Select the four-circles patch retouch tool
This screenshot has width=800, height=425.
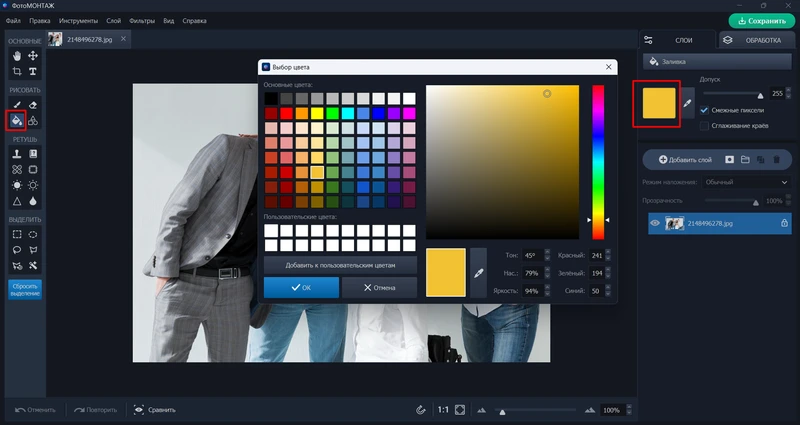click(17, 169)
